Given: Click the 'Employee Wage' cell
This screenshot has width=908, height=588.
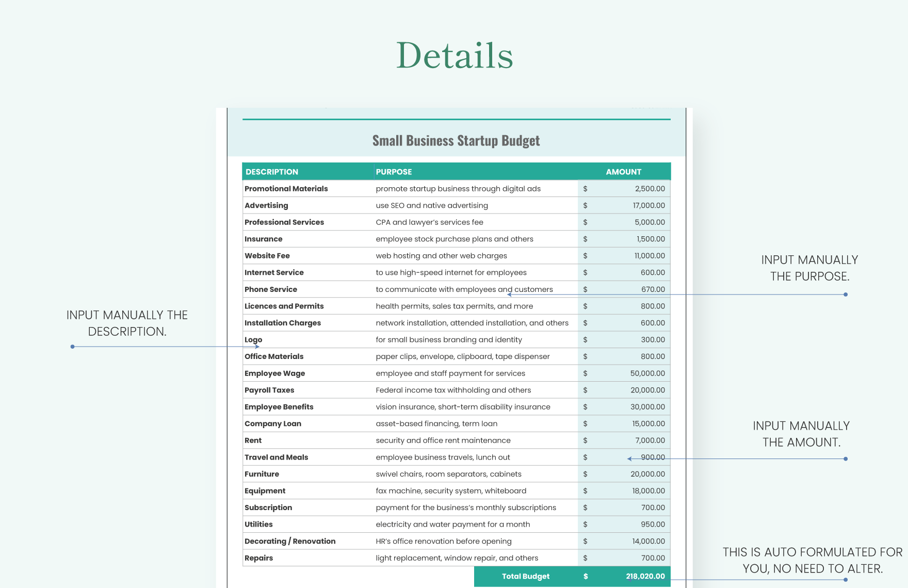Looking at the screenshot, I should tap(275, 373).
